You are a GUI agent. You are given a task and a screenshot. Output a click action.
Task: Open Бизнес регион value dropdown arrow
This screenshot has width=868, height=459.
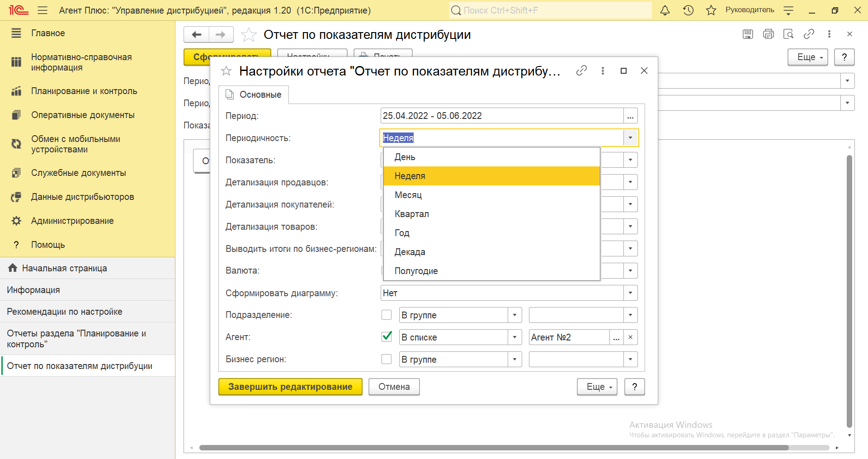[630, 360]
